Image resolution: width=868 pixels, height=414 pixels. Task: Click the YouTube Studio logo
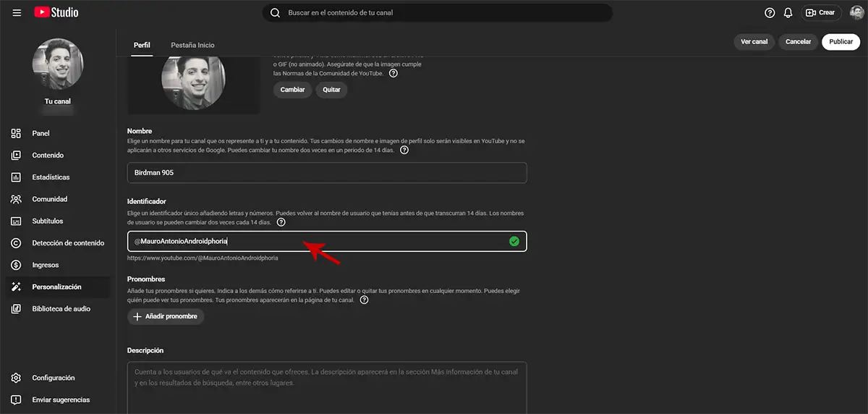56,12
